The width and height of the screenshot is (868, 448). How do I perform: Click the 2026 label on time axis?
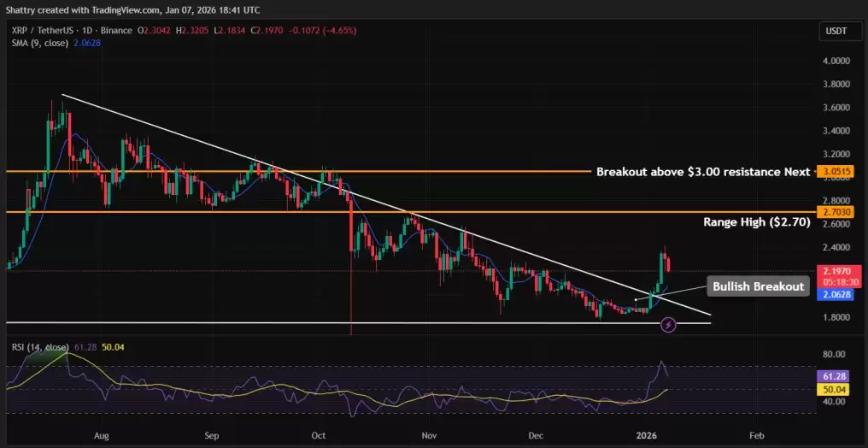click(646, 435)
